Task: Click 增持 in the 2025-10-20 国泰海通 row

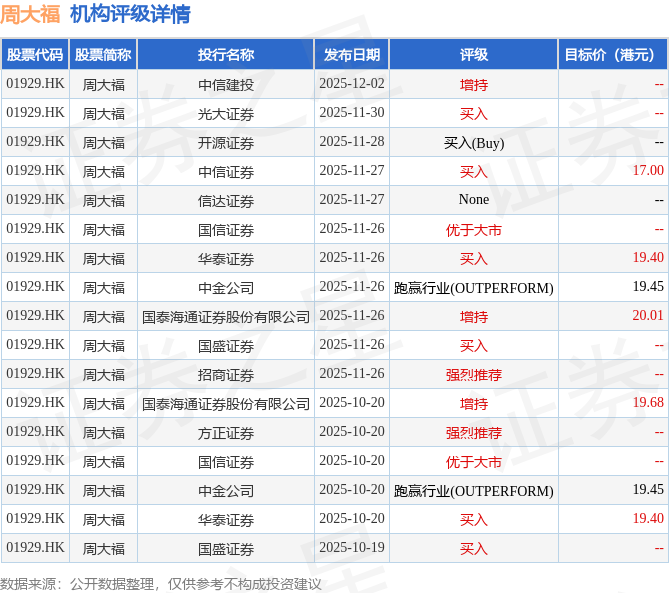Action: [x=474, y=404]
